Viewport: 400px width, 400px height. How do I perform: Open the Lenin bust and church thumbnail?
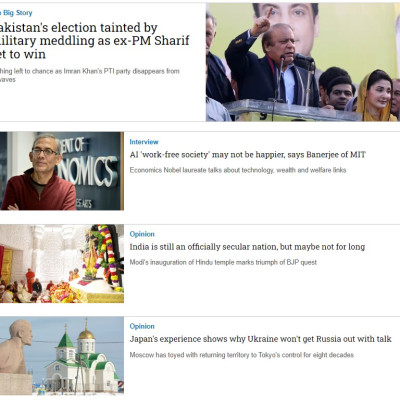(x=62, y=355)
